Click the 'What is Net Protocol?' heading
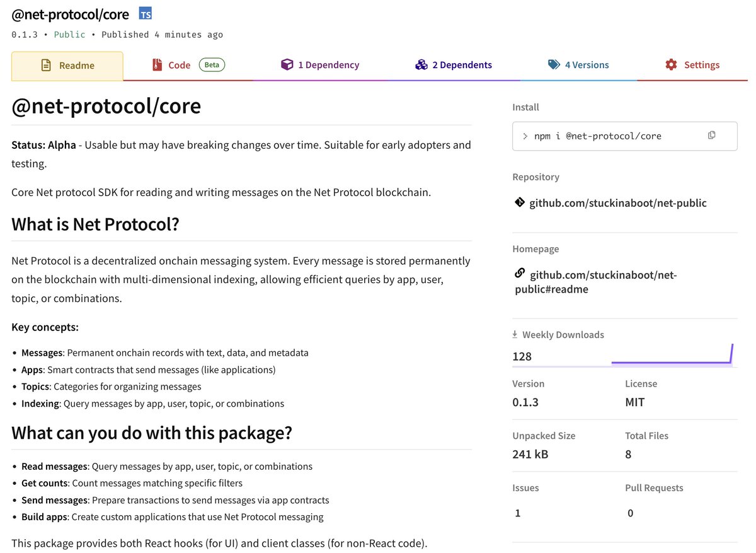Image resolution: width=756 pixels, height=553 pixels. pos(95,224)
